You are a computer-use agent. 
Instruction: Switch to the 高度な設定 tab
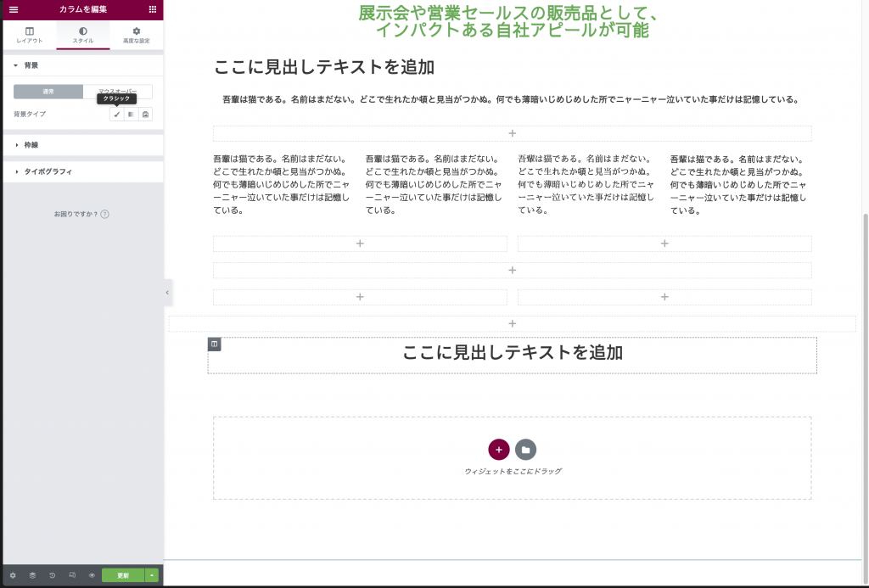coord(136,35)
